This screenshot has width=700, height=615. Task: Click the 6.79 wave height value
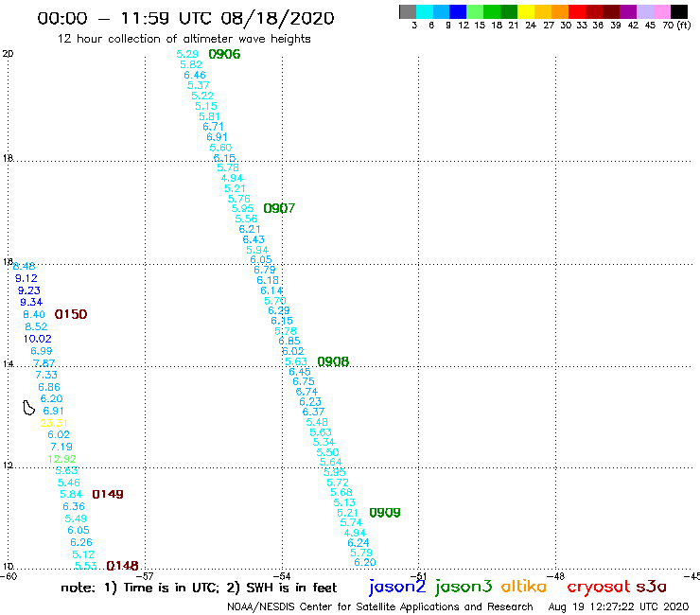[265, 270]
